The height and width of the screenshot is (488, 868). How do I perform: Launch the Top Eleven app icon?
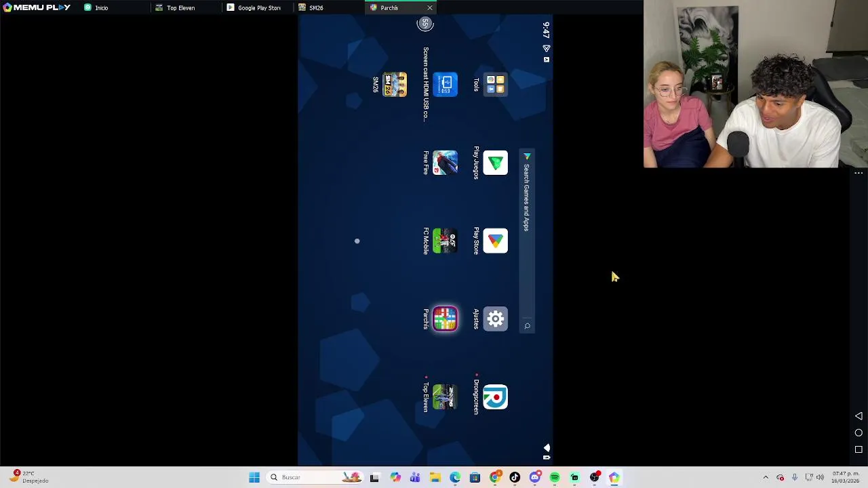(x=445, y=396)
